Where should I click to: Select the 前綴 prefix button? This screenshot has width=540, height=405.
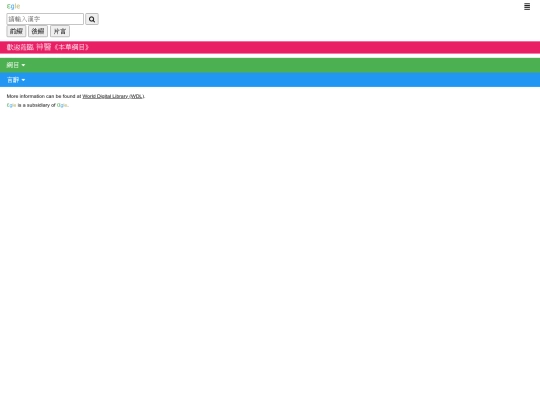(16, 31)
